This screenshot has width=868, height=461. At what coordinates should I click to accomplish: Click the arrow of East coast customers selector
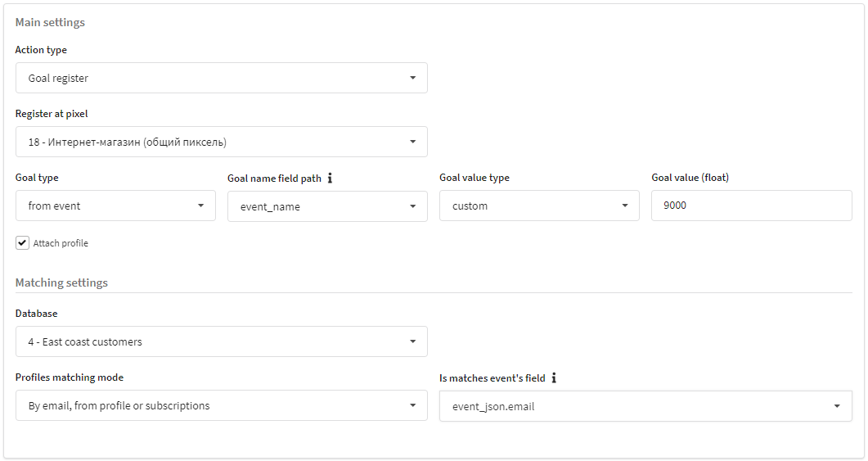[x=412, y=342]
